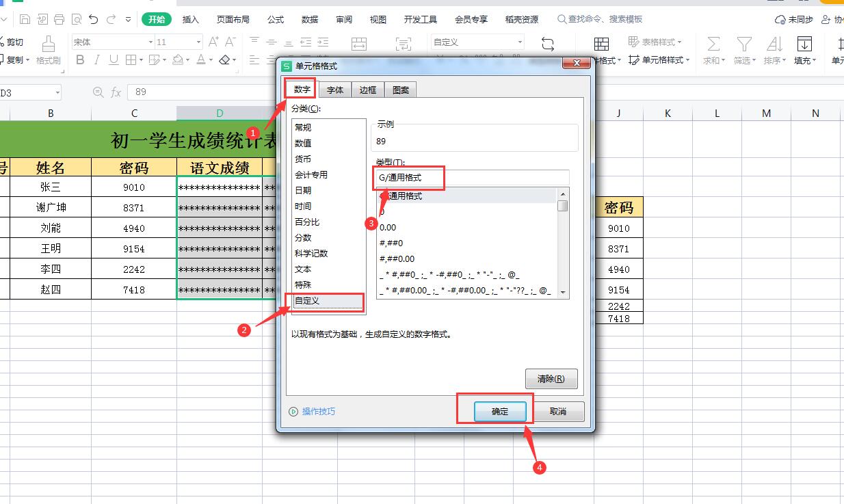This screenshot has height=504, width=844.
Task: Click the Type (类型) input field
Action: point(473,177)
